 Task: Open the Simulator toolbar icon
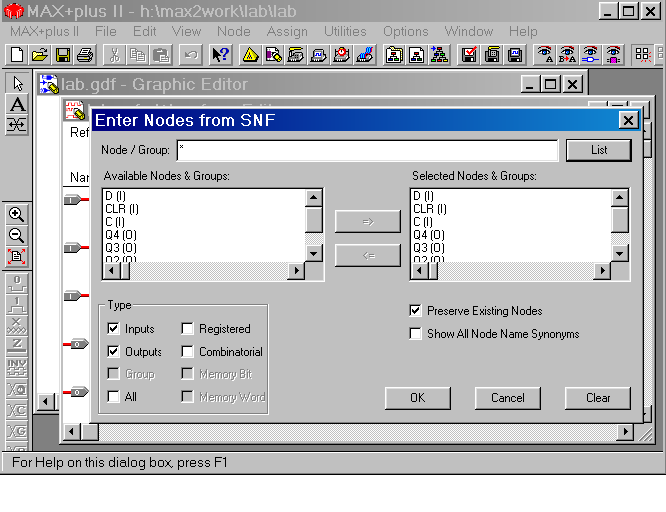(x=319, y=55)
